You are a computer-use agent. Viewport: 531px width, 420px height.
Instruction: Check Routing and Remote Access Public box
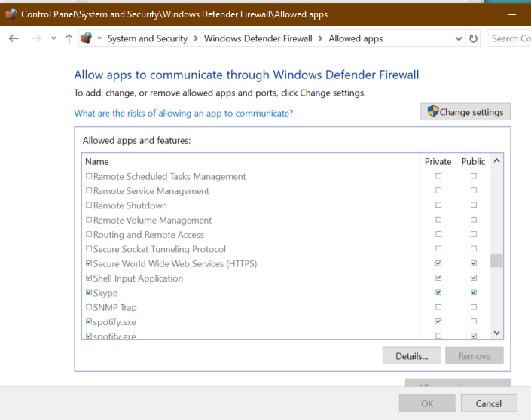click(x=474, y=234)
